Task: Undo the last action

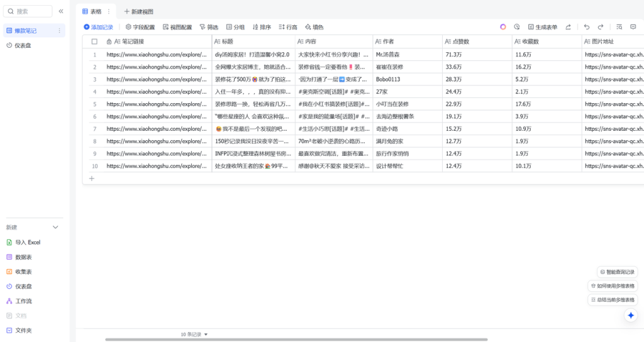Action: point(587,27)
